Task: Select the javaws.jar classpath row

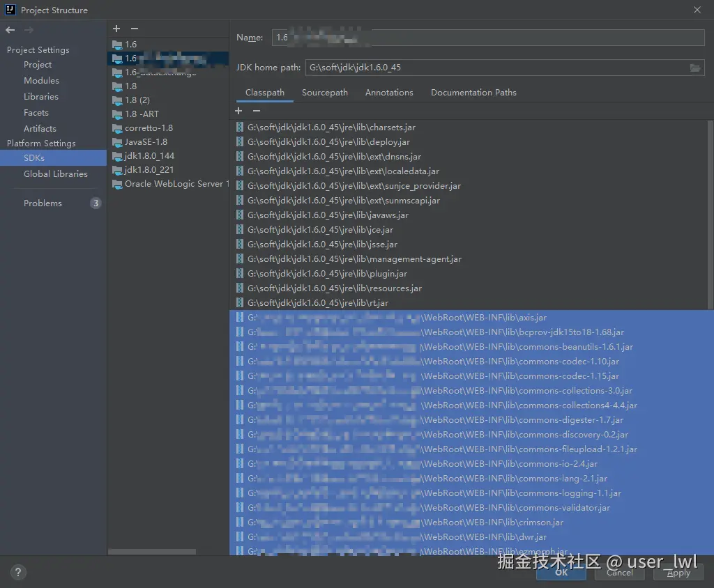Action: 469,215
